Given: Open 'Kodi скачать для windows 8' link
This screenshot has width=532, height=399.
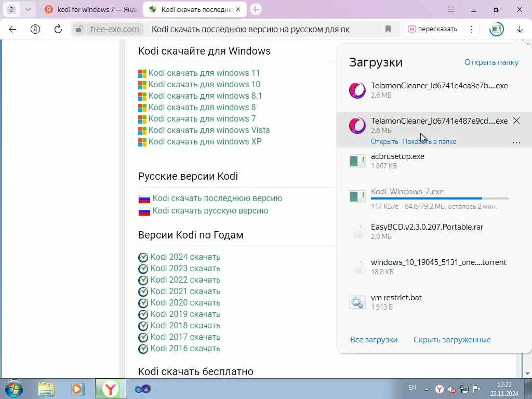Looking at the screenshot, I should (x=202, y=107).
